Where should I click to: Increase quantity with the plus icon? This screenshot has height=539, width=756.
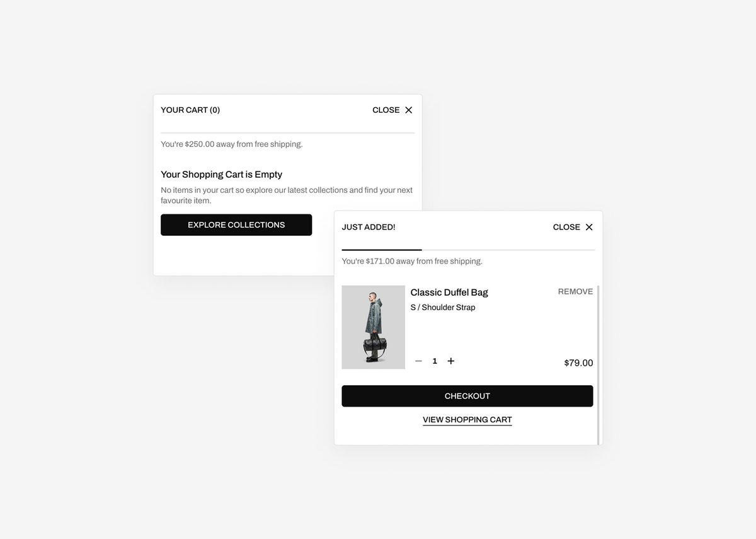point(450,361)
